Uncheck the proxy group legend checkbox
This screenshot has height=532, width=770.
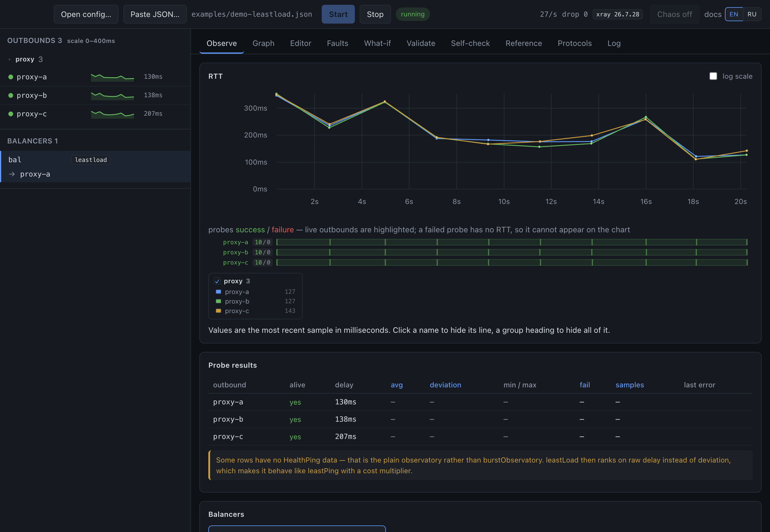(217, 281)
